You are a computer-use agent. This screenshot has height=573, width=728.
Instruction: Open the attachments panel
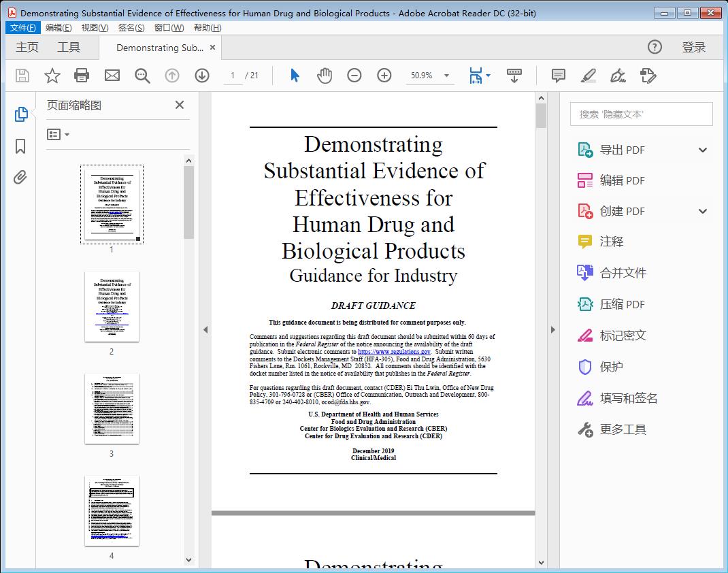point(20,177)
